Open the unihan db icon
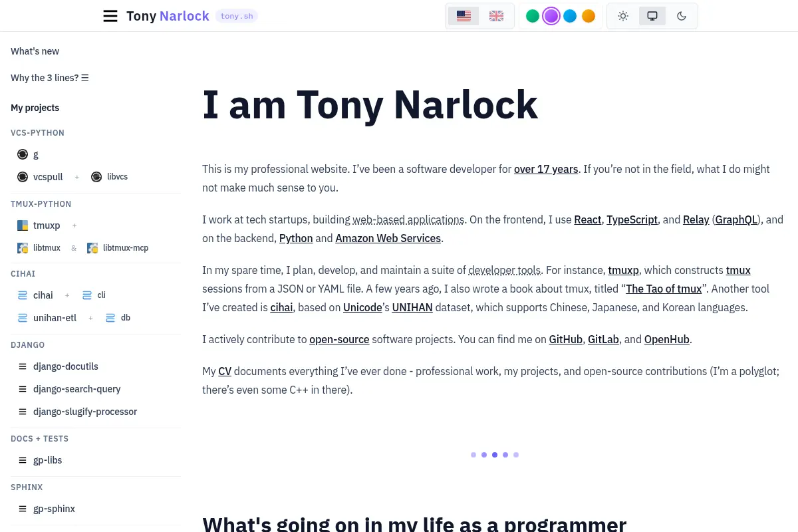The width and height of the screenshot is (798, 532). pos(110,318)
